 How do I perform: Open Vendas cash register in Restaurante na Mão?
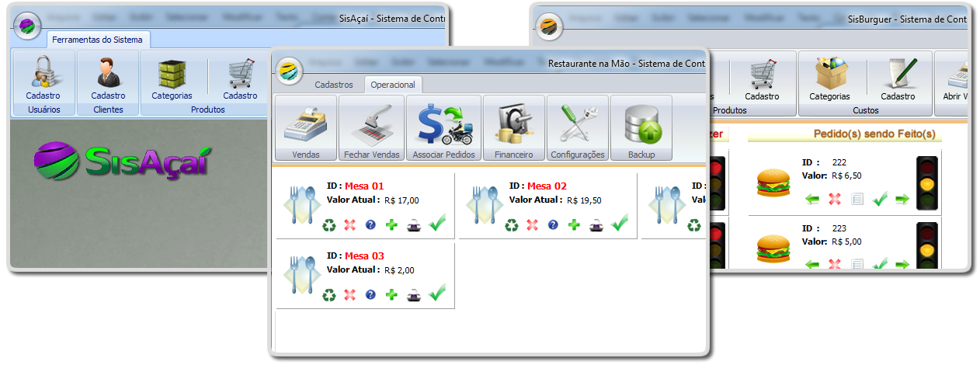[306, 128]
